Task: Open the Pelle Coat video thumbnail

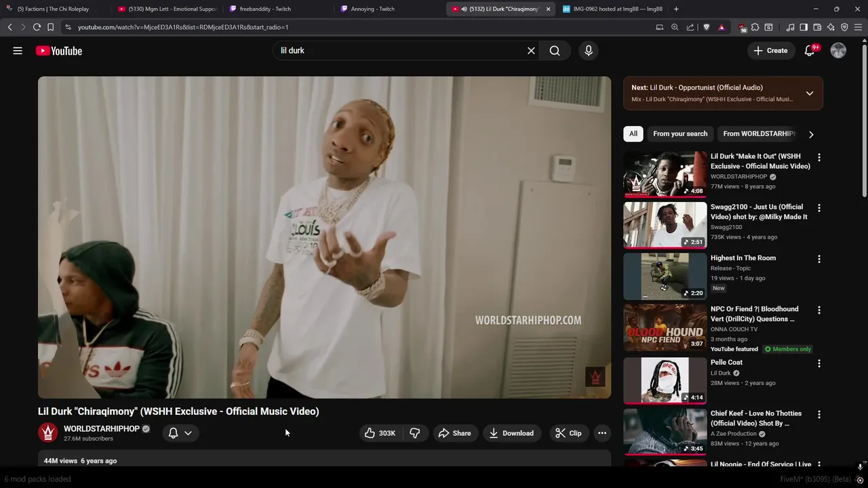Action: click(665, 381)
